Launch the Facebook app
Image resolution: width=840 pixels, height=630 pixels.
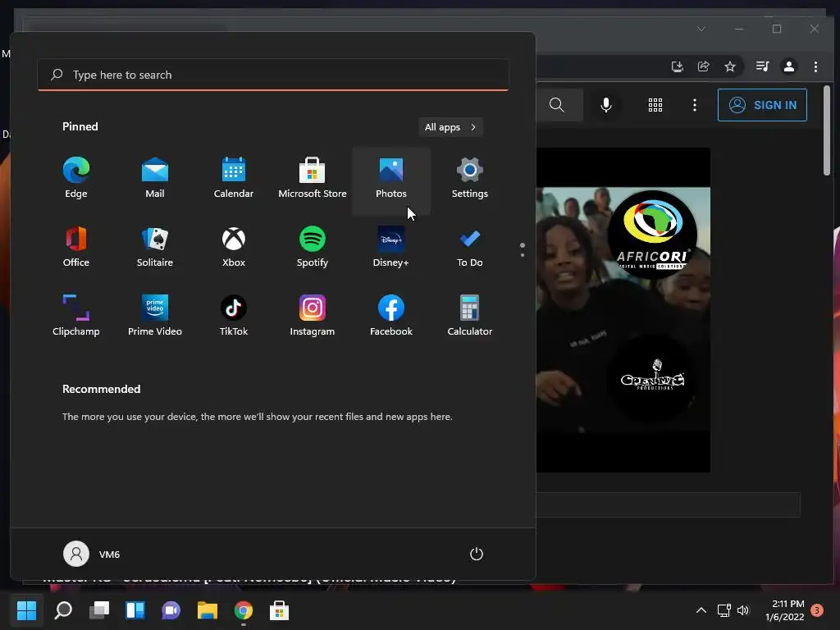tap(391, 316)
